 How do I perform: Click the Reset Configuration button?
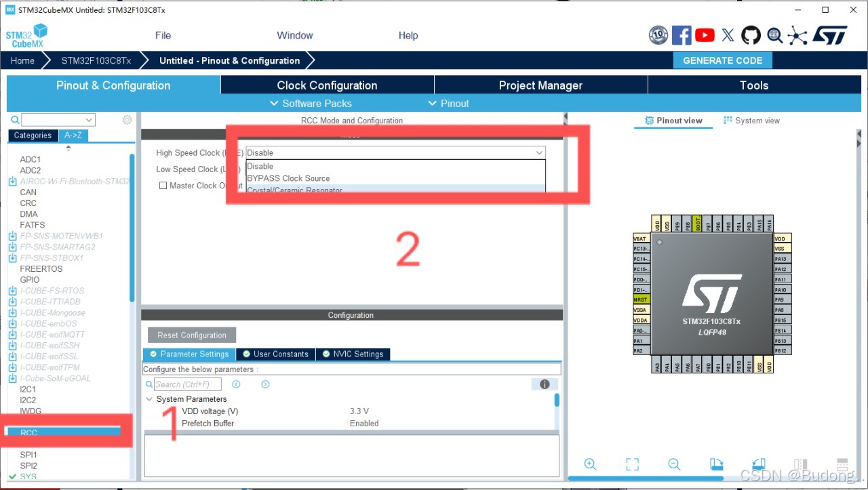[192, 335]
